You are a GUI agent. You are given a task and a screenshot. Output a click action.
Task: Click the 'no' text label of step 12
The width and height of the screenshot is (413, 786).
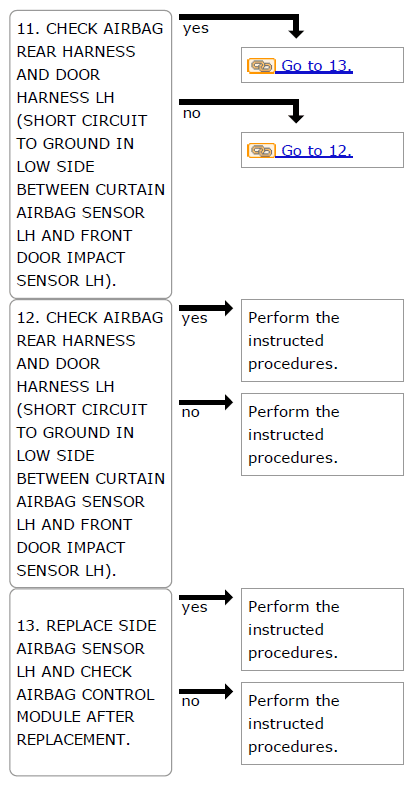tap(190, 413)
